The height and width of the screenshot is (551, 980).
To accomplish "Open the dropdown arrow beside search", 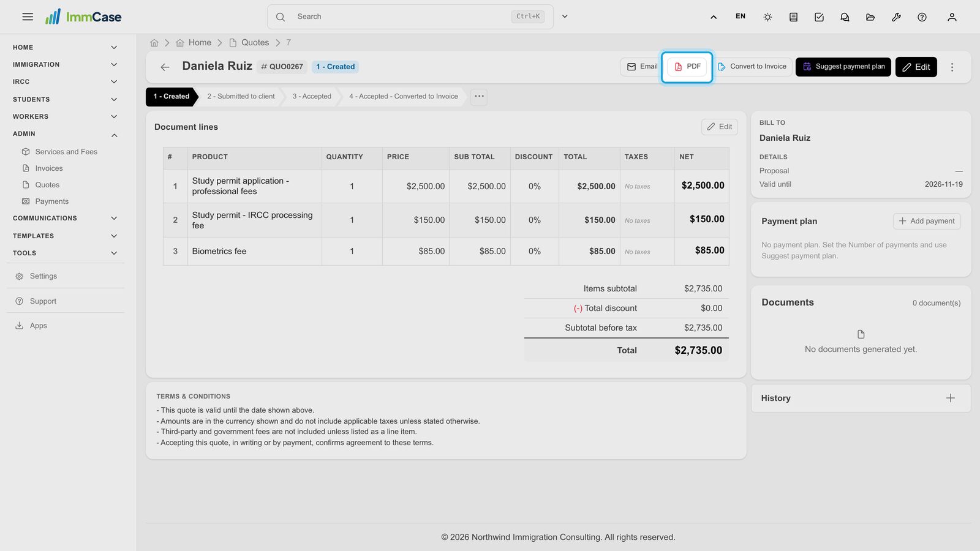I will click(565, 17).
